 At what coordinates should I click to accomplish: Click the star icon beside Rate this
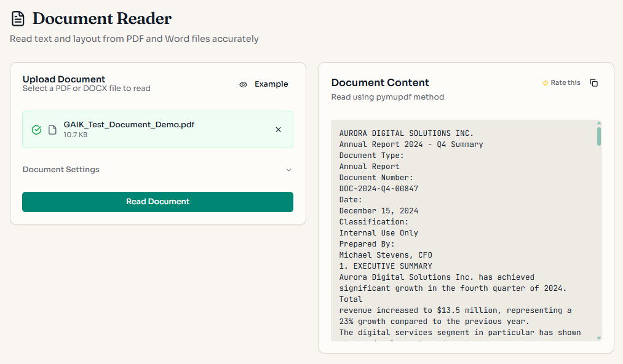tap(545, 82)
